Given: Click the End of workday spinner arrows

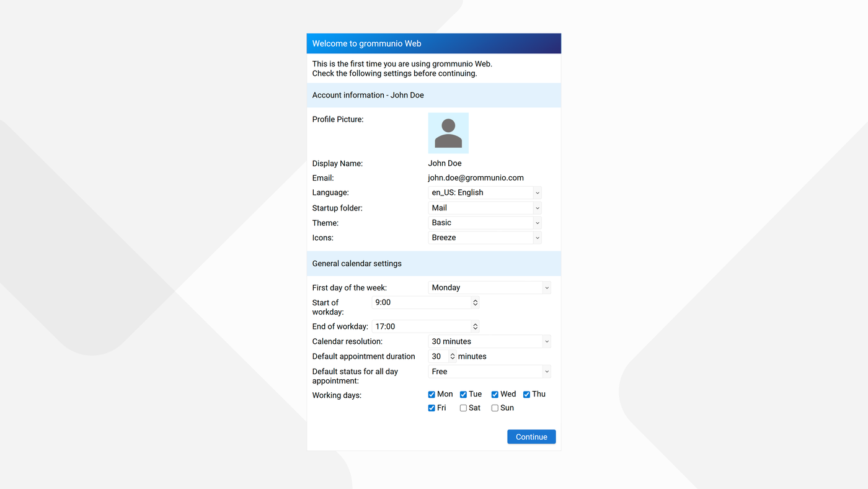Looking at the screenshot, I should coord(475,326).
